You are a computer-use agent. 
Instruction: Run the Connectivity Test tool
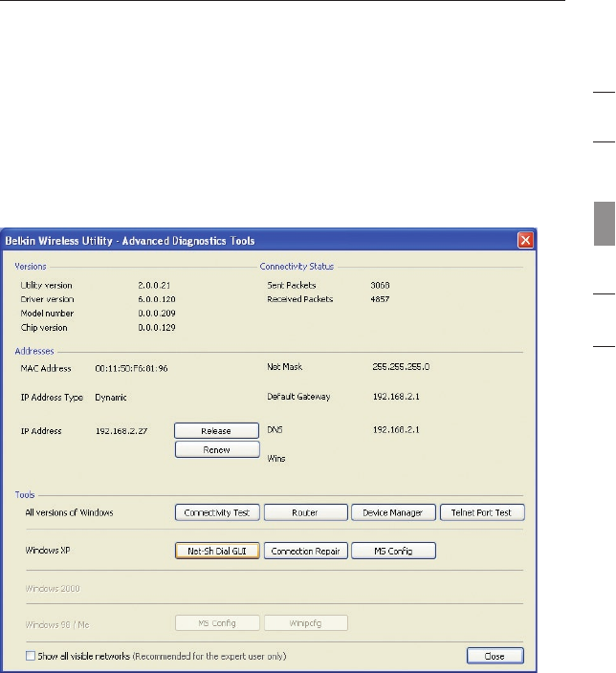(x=217, y=512)
